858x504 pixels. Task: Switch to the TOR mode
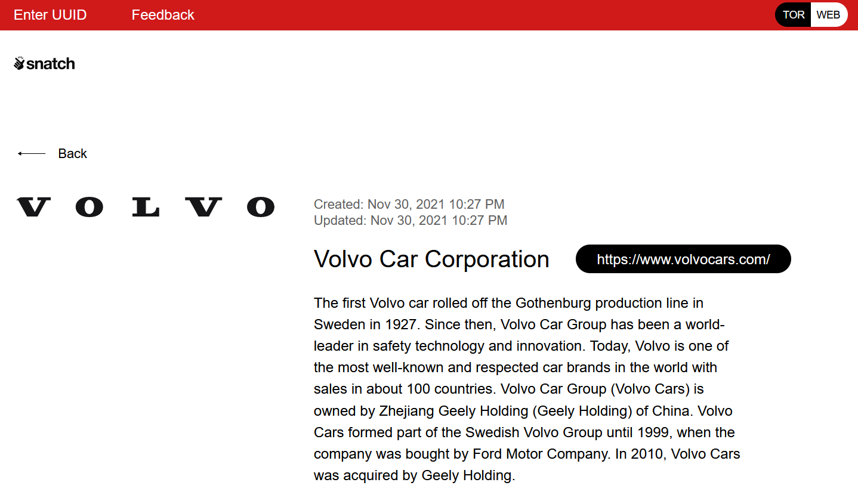[x=793, y=15]
